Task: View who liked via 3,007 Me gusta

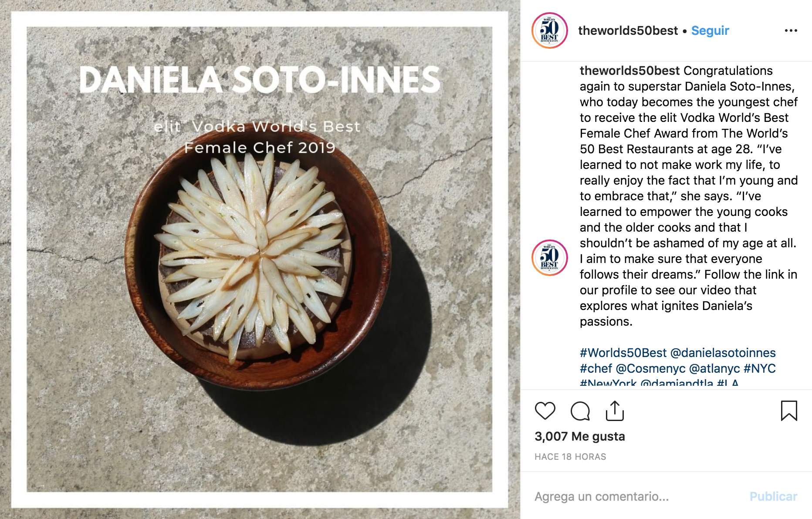Action: 580,436
